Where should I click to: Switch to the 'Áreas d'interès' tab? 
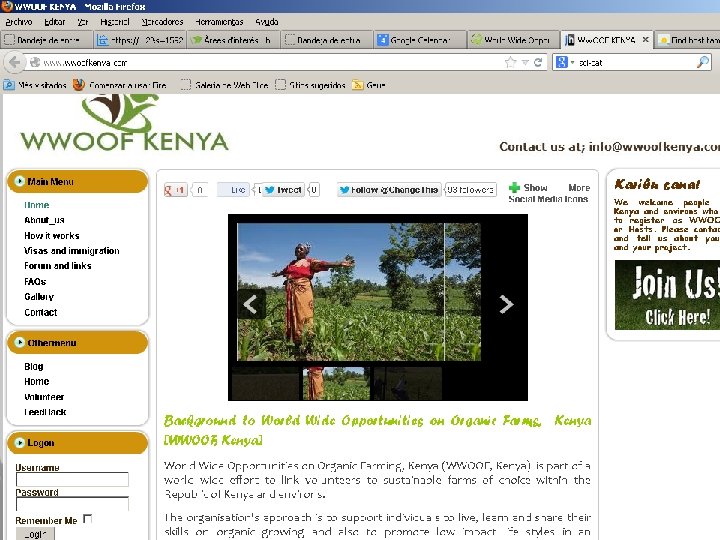click(x=233, y=40)
